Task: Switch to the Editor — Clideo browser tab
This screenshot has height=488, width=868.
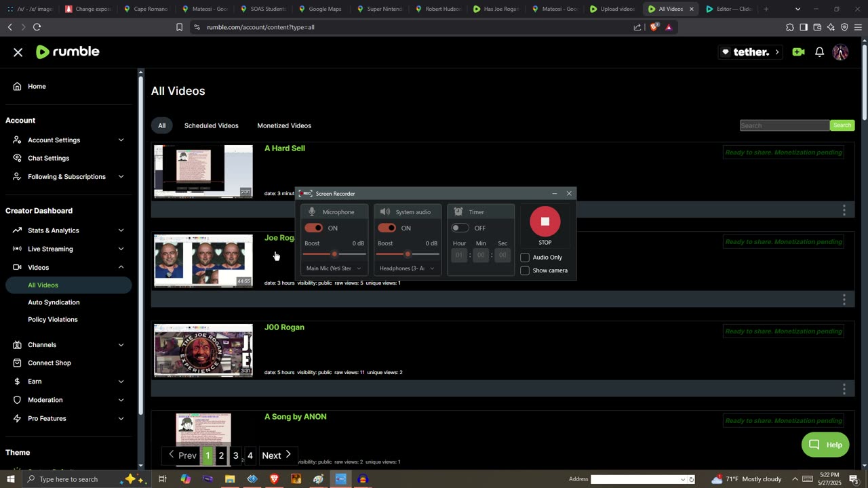Action: pos(729,9)
